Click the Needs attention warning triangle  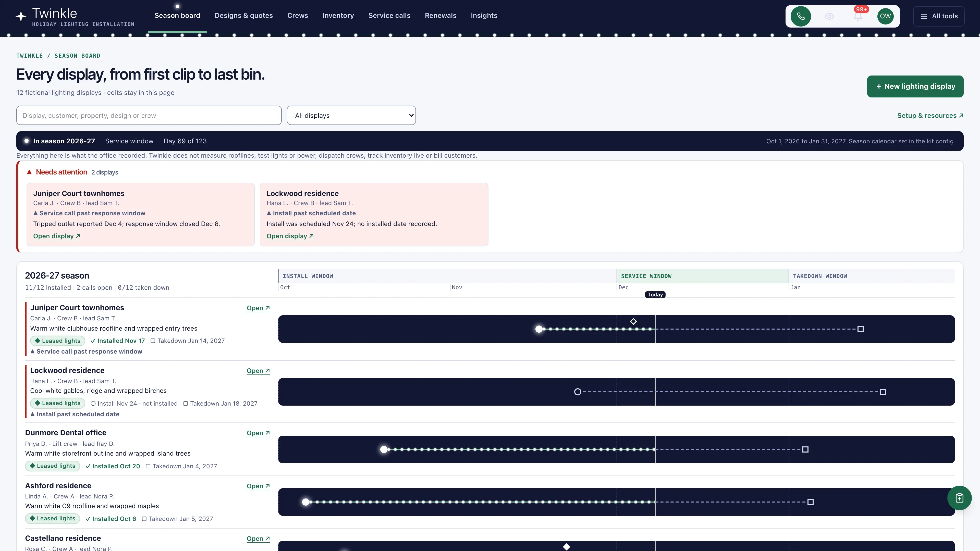(x=29, y=172)
